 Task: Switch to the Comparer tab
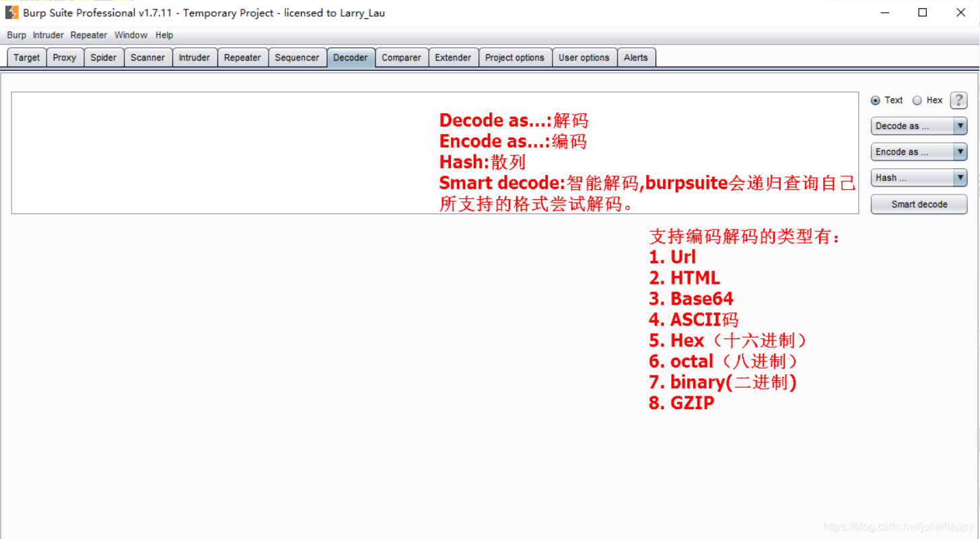tap(401, 58)
